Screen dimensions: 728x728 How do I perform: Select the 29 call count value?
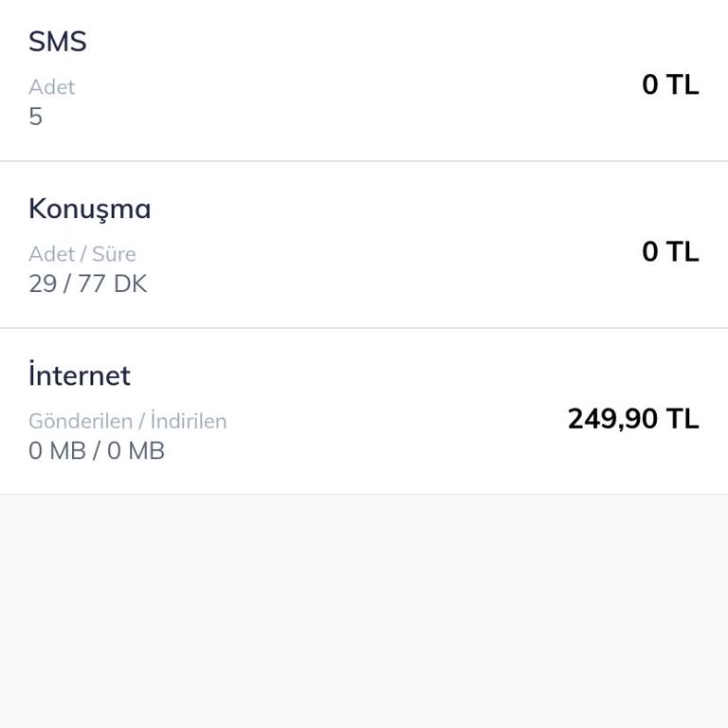click(x=43, y=283)
